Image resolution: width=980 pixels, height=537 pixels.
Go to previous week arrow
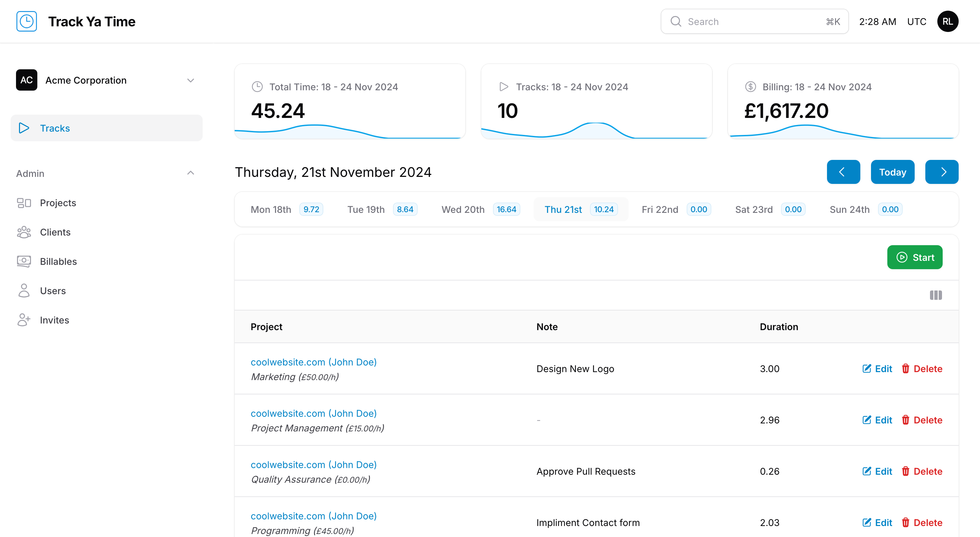pyautogui.click(x=843, y=172)
